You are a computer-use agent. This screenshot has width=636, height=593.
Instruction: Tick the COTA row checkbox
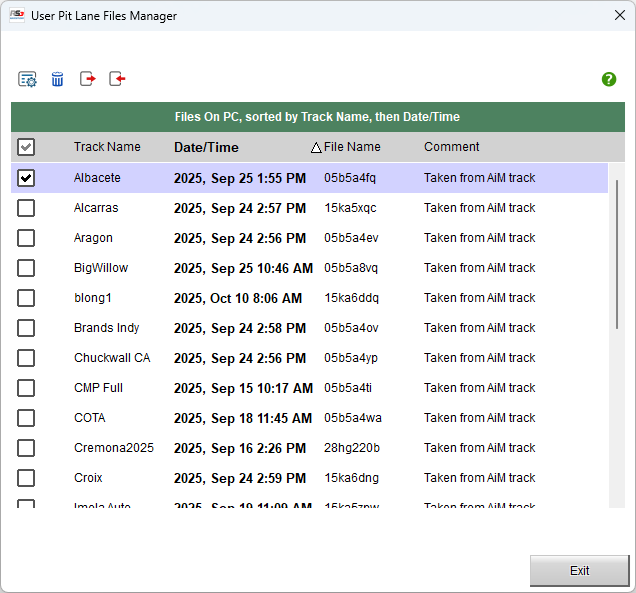[x=26, y=418]
